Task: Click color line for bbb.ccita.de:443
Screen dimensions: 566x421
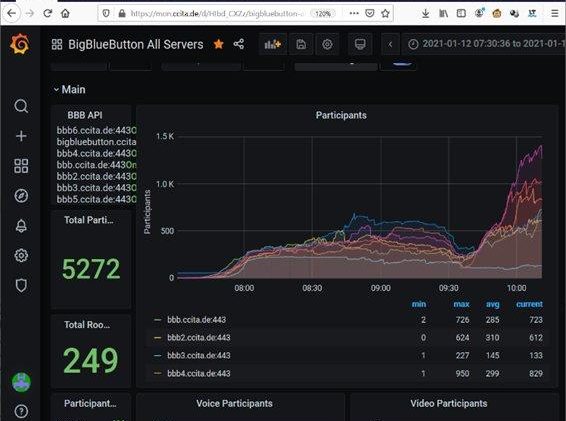Action: [x=157, y=320]
